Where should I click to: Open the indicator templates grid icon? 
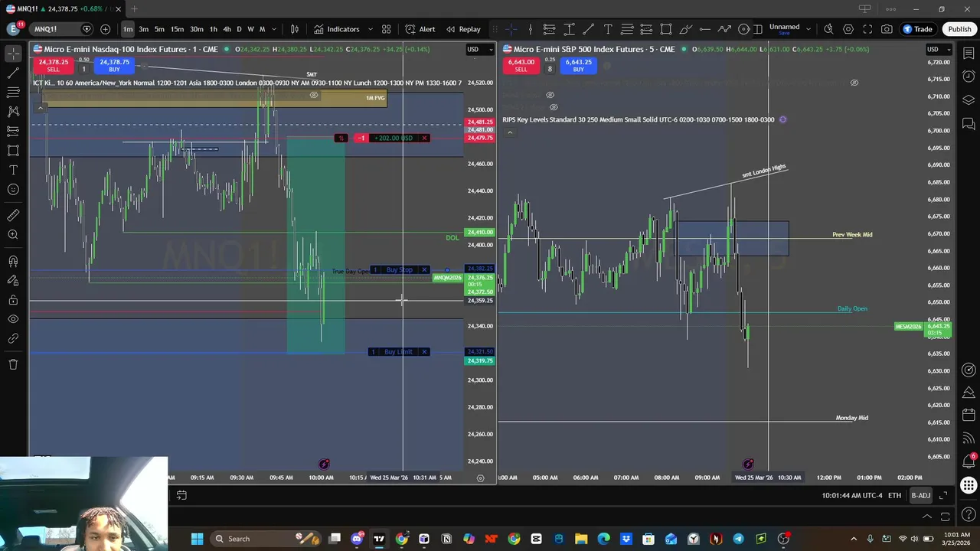(x=387, y=29)
